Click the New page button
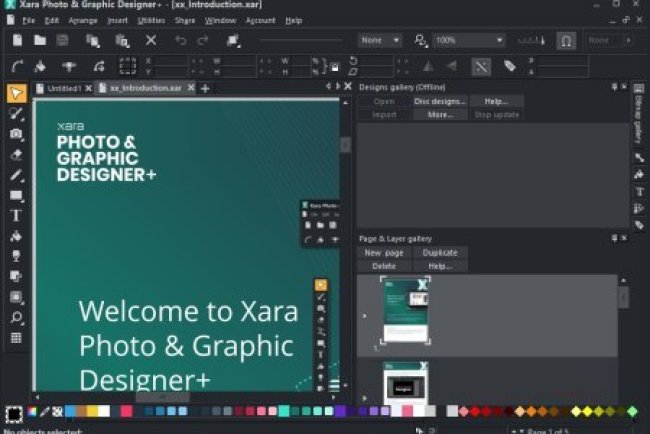 pos(384,253)
